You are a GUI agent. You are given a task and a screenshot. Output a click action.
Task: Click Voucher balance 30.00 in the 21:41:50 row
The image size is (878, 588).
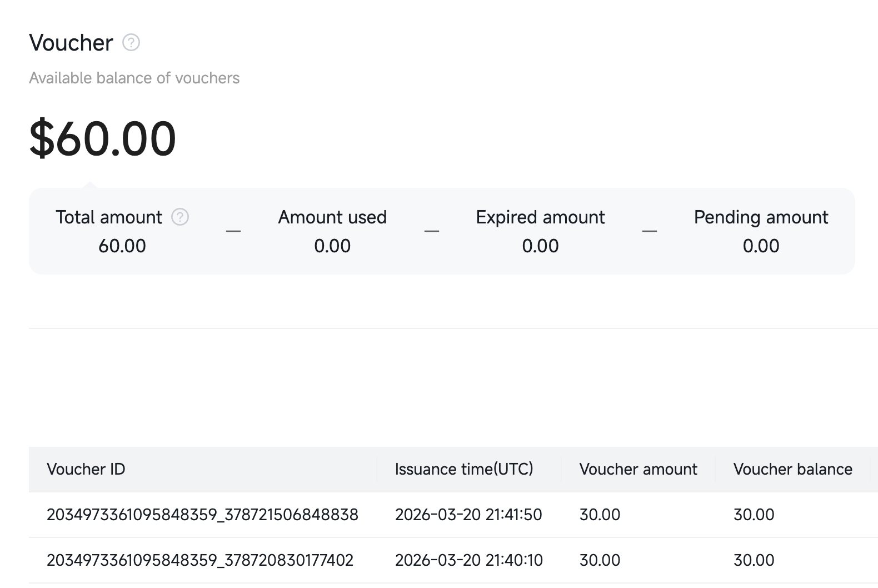click(754, 515)
